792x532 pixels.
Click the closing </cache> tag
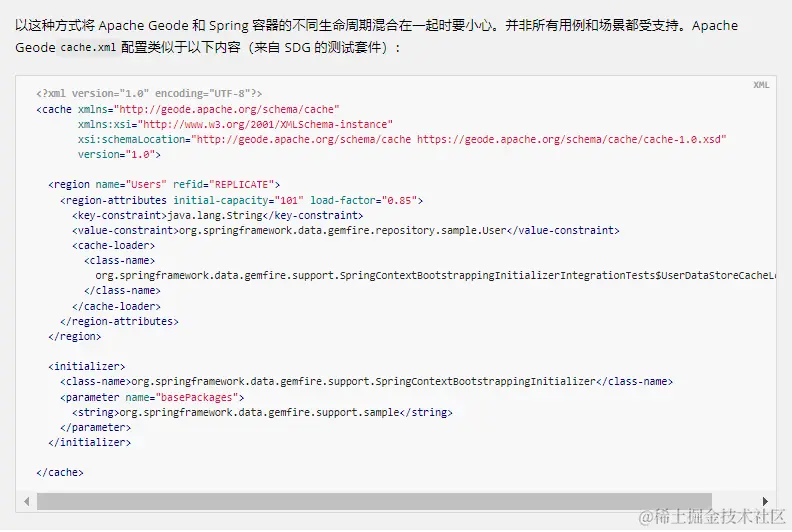click(x=60, y=472)
